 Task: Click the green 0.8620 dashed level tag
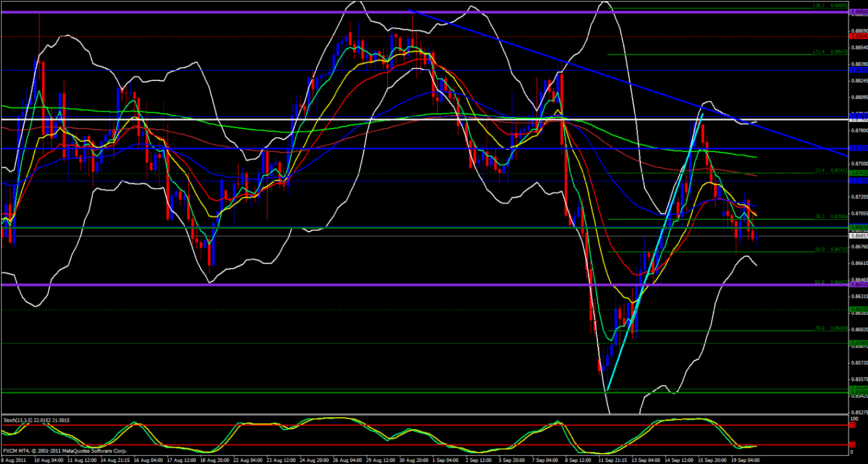pos(858,309)
